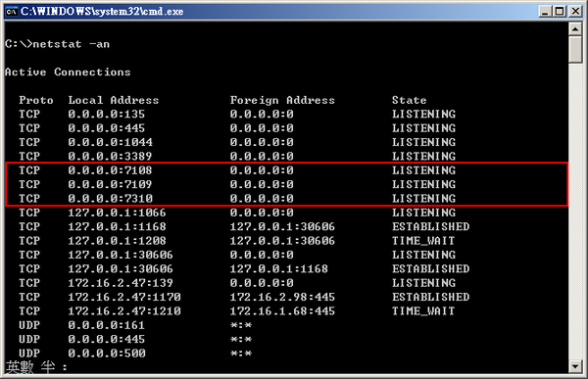The image size is (588, 379).
Task: Click foreign address 172.16.2.98:445
Action: click(x=282, y=297)
